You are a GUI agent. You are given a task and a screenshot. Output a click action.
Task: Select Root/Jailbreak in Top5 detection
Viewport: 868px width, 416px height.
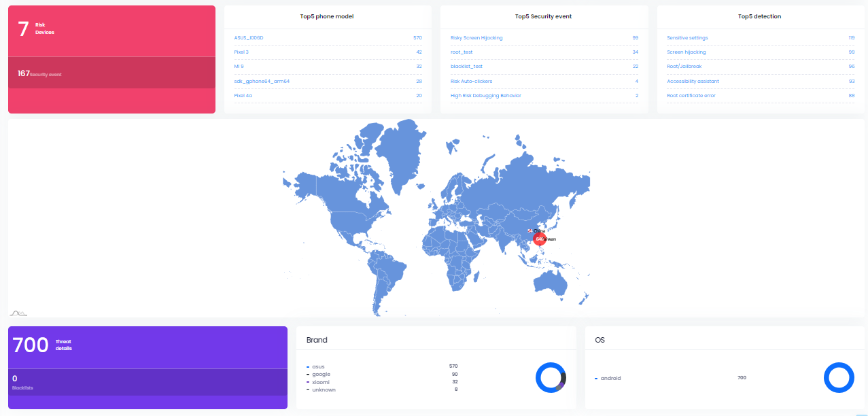pos(684,67)
